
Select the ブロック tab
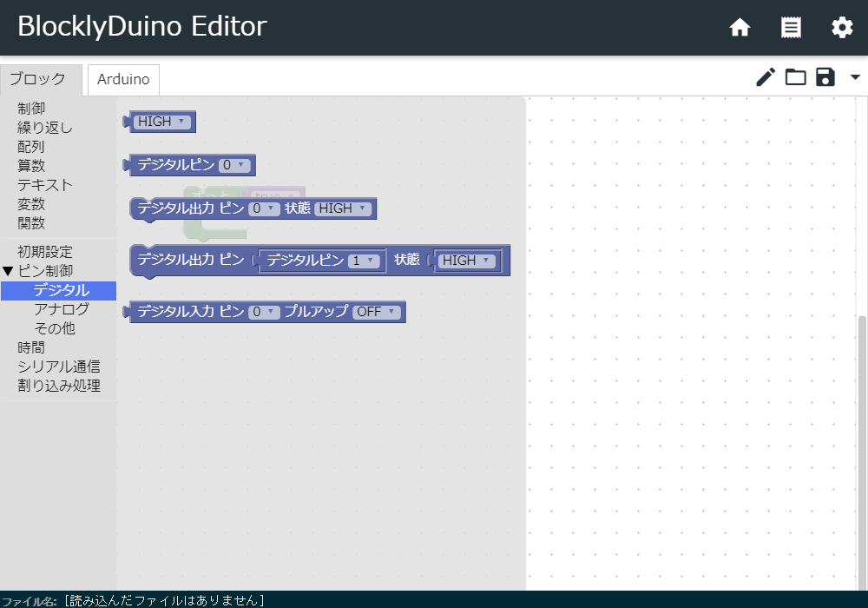click(x=37, y=79)
